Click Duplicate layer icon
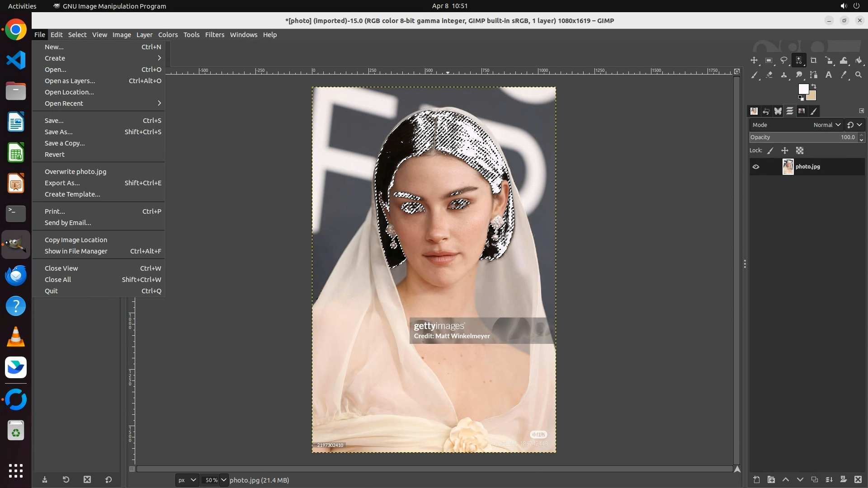 (x=815, y=479)
